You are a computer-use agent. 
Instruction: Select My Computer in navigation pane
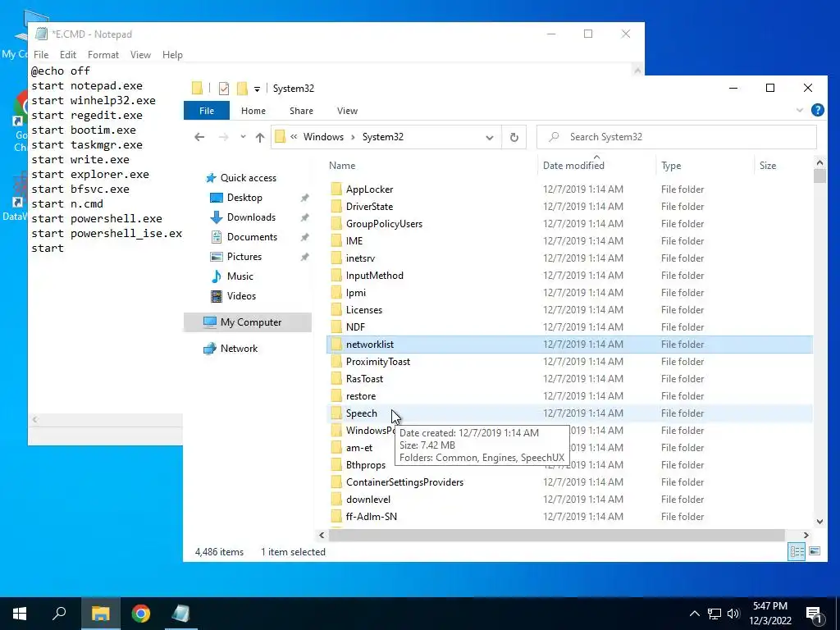coord(248,322)
